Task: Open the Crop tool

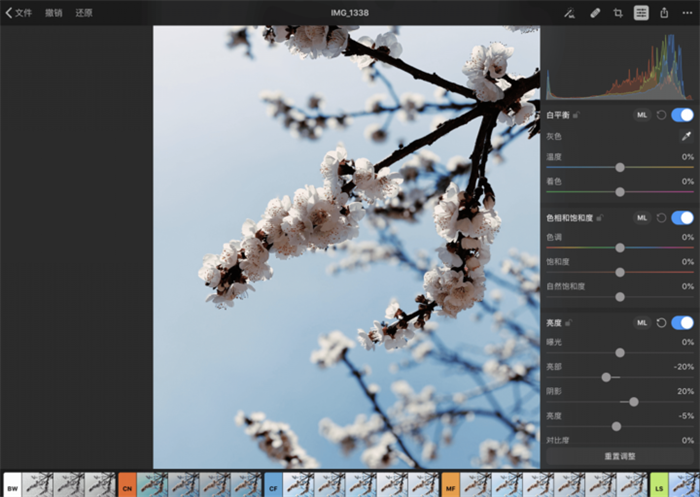Action: pos(618,13)
